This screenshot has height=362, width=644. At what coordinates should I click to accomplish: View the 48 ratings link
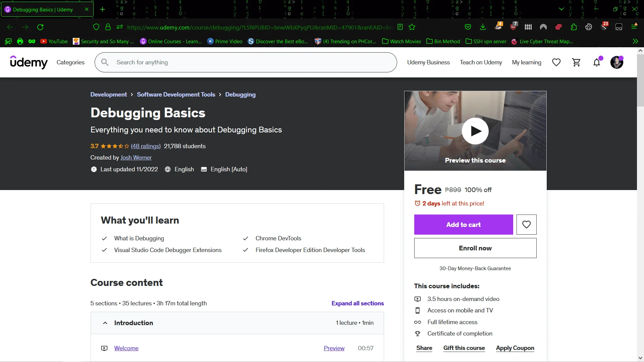(146, 146)
